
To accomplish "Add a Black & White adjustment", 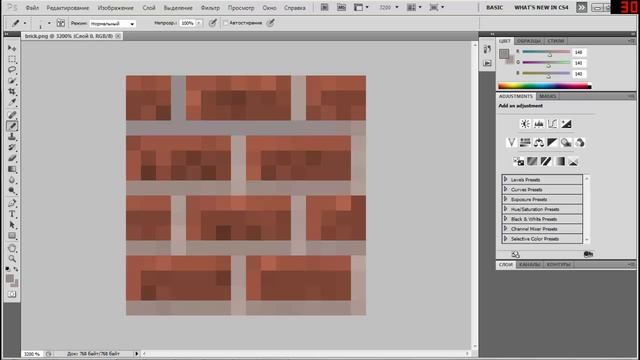I will [x=552, y=142].
